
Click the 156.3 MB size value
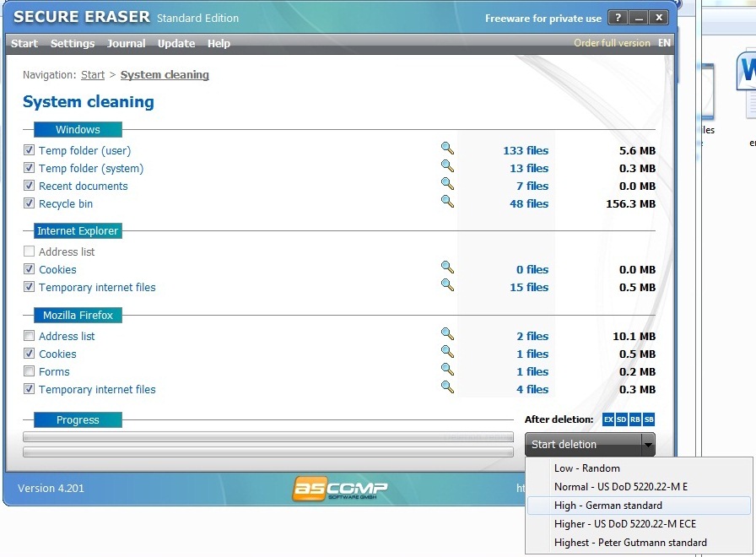coord(630,203)
